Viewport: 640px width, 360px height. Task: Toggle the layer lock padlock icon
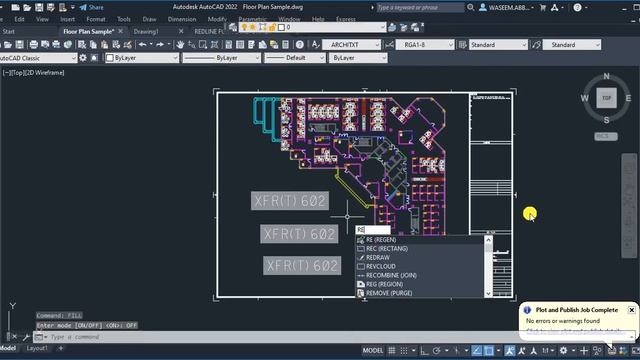click(272, 27)
